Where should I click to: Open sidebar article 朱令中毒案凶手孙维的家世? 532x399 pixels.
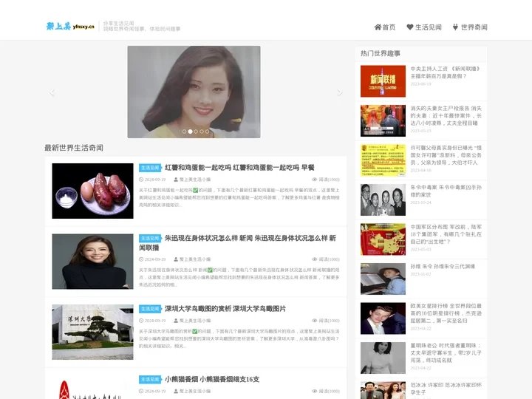pyautogui.click(x=446, y=191)
